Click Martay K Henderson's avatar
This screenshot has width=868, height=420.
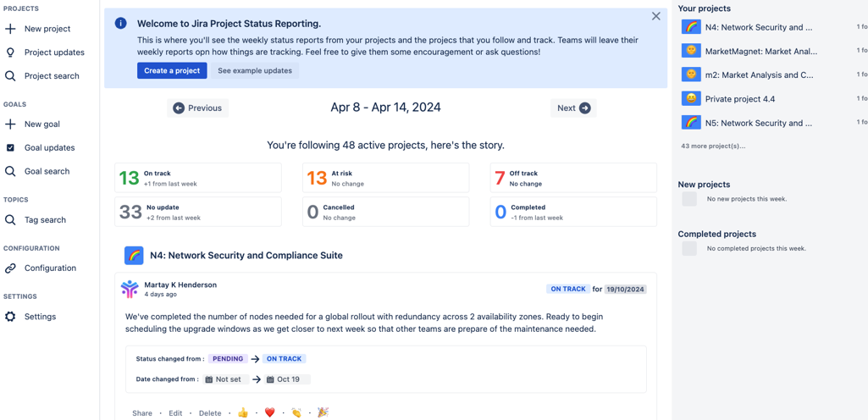coord(130,290)
